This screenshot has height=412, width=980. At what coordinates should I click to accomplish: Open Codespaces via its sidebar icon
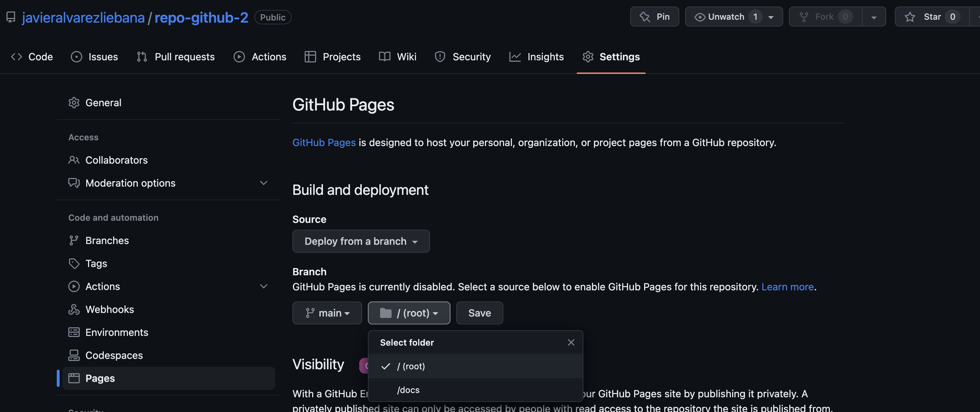74,355
